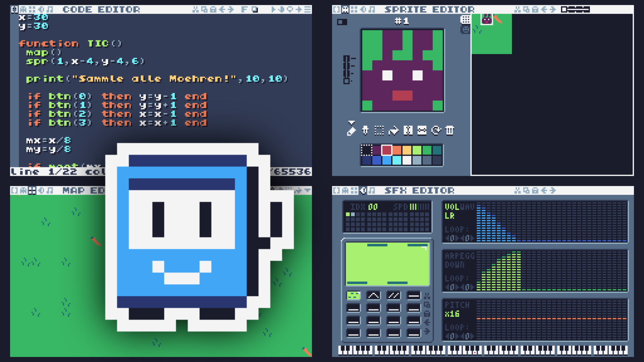Choose the rectangular selection tool in Sprite Editor
Image resolution: width=644 pixels, height=362 pixels.
pyautogui.click(x=379, y=130)
